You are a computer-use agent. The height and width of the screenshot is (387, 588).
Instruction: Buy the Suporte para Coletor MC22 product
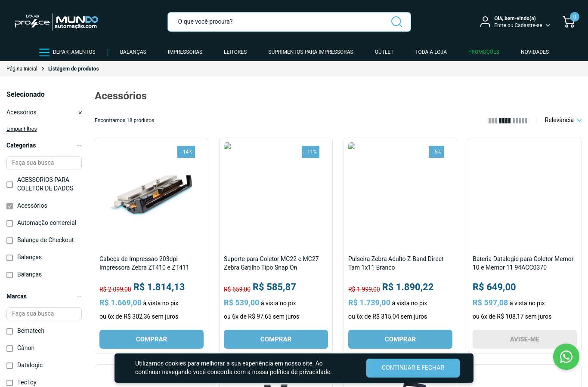276,339
